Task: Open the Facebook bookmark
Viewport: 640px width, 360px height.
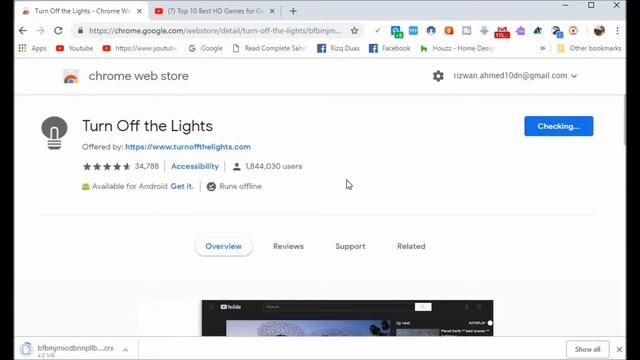Action: pos(389,48)
